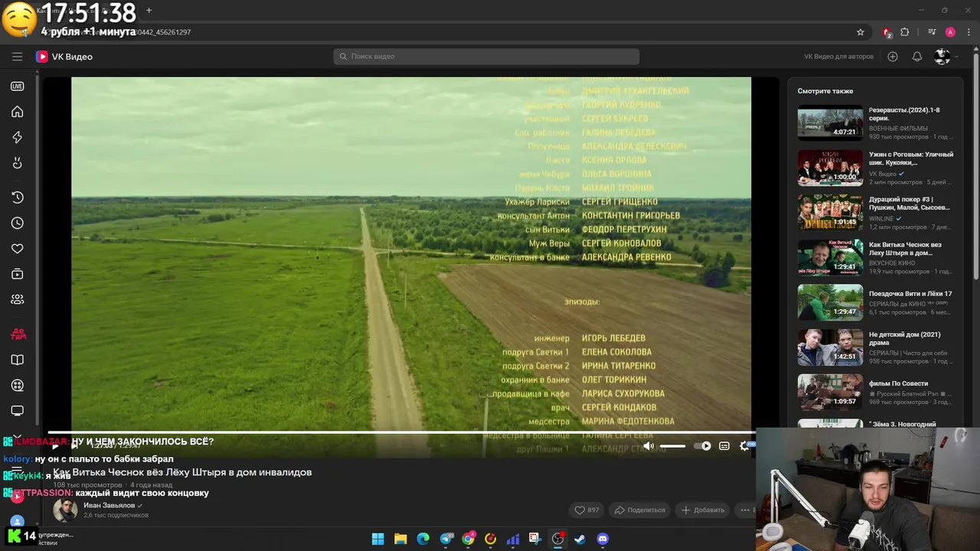The image size is (980, 551).
Task: Open VK Видео для авторов link
Action: [x=838, y=57]
